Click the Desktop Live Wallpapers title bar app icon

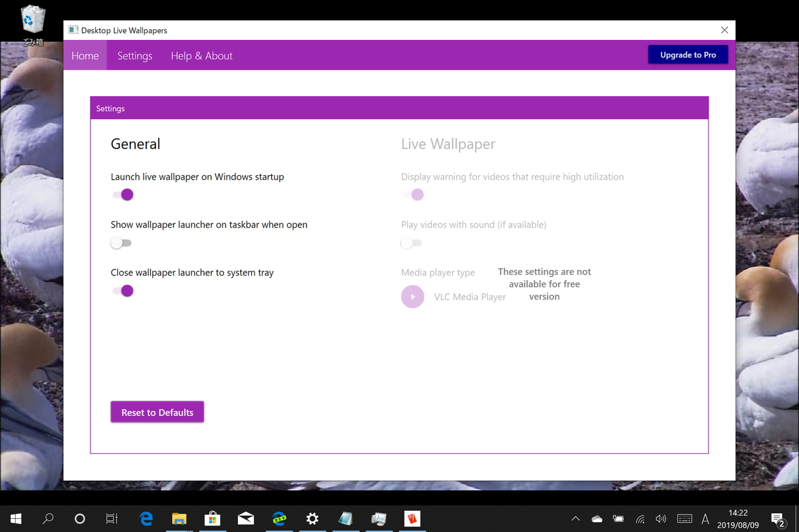73,30
